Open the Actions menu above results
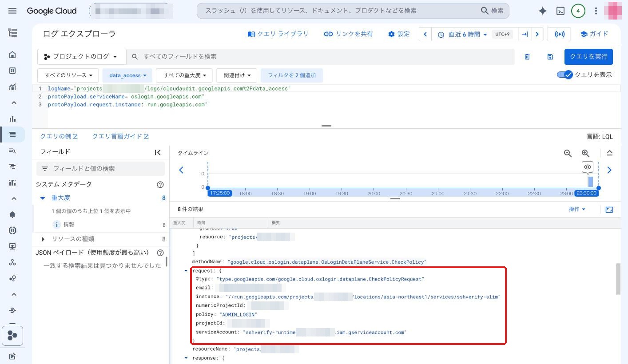The image size is (628, 364). pos(577,210)
